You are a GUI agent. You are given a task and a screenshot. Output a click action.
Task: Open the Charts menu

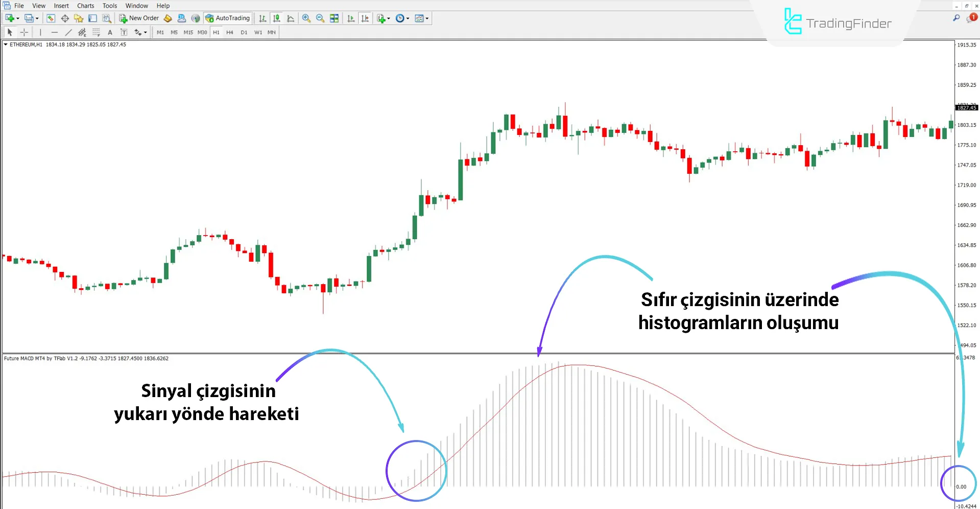coord(85,6)
